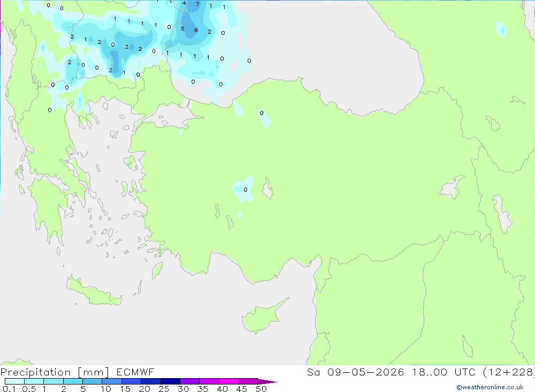Select the 45–50 mm legend swatch

tap(248, 381)
